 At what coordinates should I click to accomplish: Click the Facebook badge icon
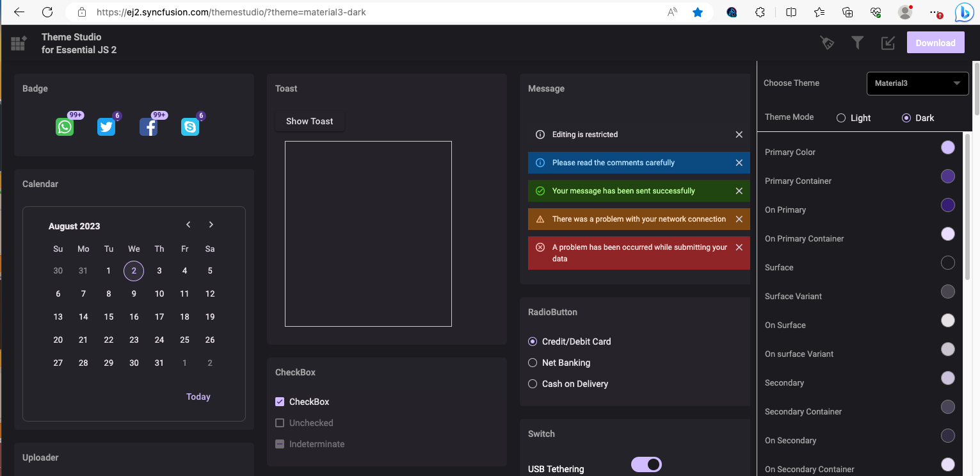tap(149, 127)
